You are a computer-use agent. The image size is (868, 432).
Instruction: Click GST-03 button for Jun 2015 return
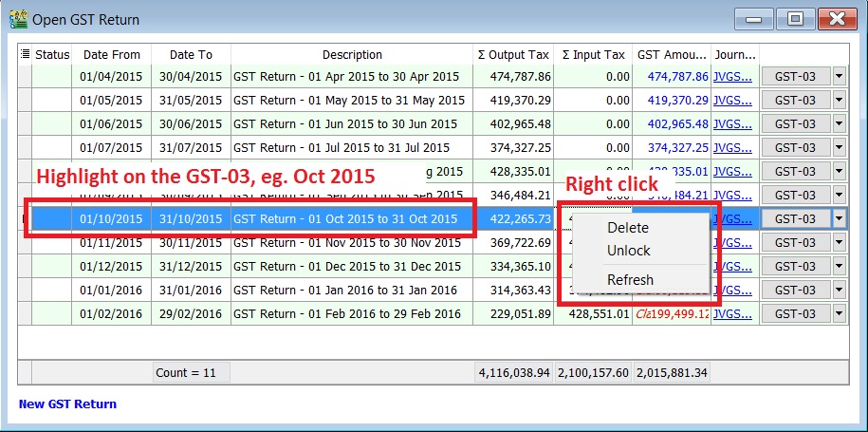796,124
